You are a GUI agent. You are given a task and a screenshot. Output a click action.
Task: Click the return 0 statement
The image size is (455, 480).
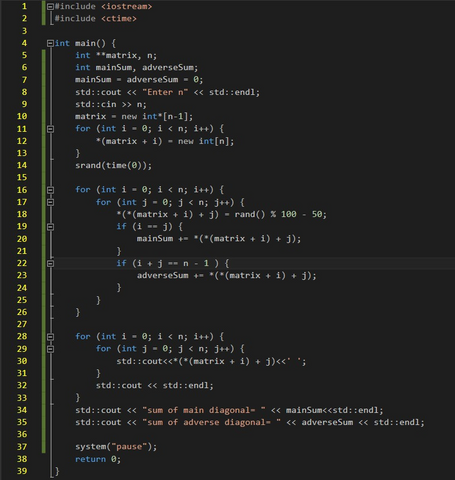[x=98, y=459]
